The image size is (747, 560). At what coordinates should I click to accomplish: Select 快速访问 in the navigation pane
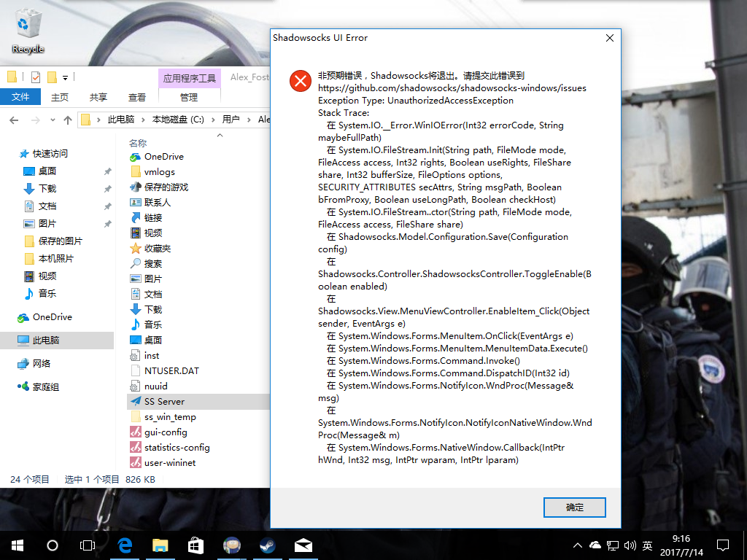[x=50, y=153]
